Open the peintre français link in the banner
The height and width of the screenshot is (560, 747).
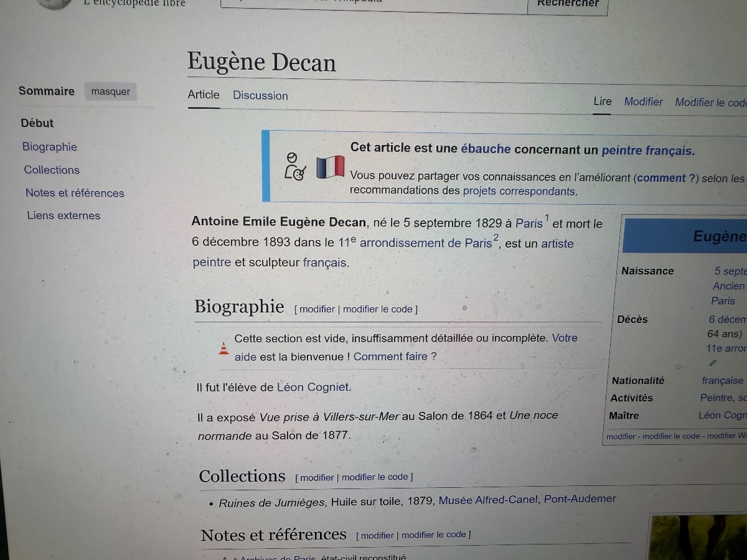[648, 151]
